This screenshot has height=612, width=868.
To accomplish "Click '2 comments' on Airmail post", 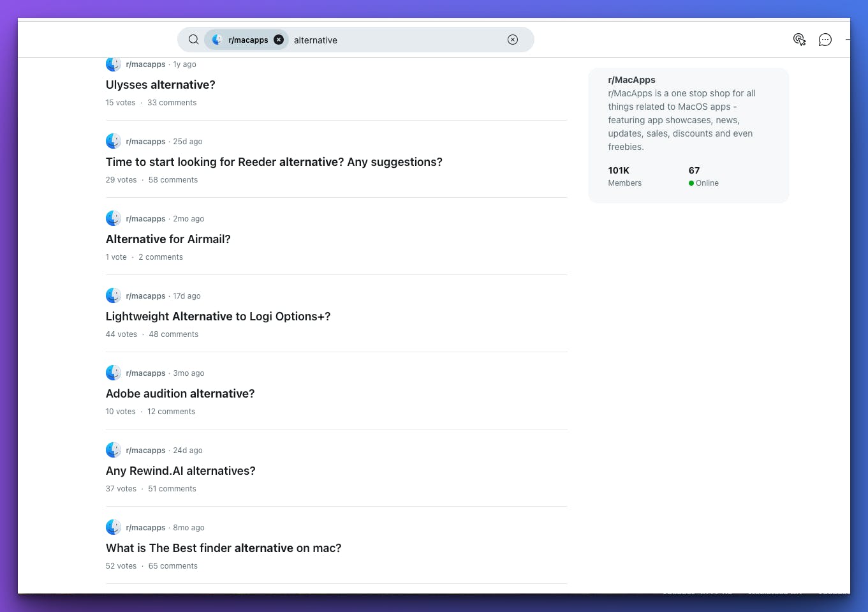I will point(161,257).
